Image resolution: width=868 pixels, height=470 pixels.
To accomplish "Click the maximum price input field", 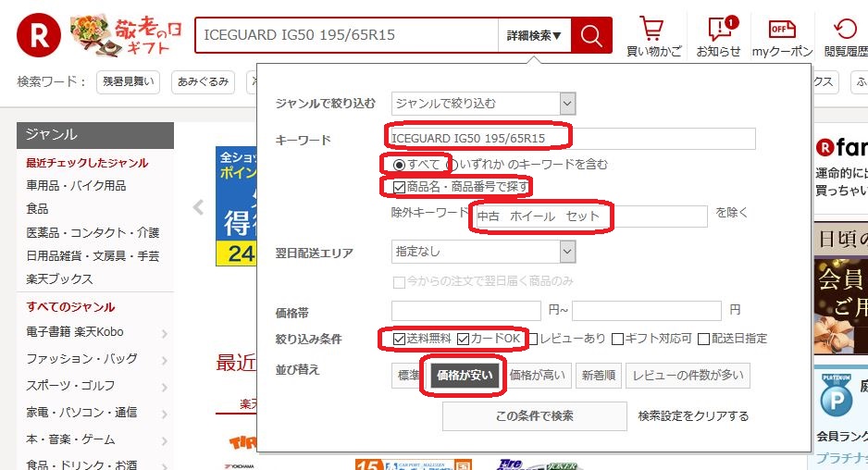I will coord(647,311).
